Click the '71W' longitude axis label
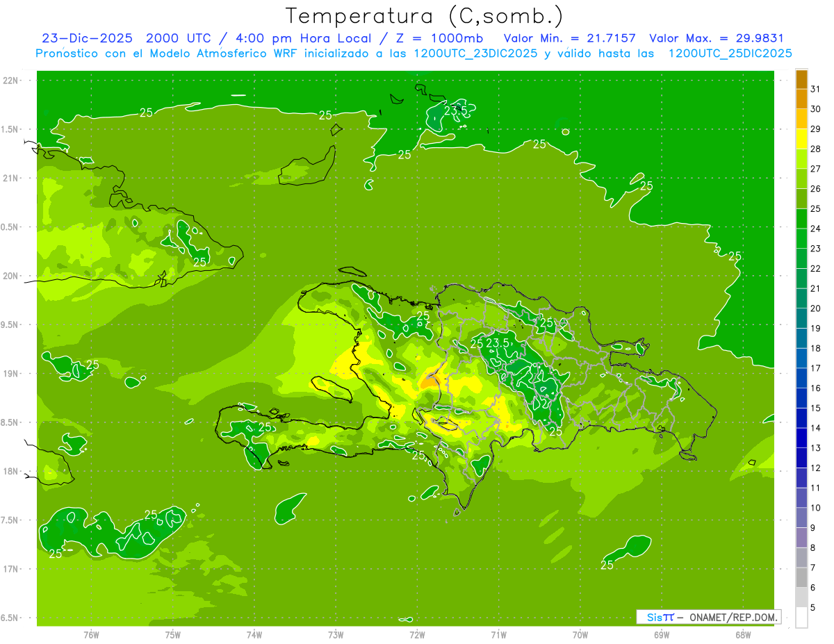This screenshot has height=644, width=834. click(498, 634)
